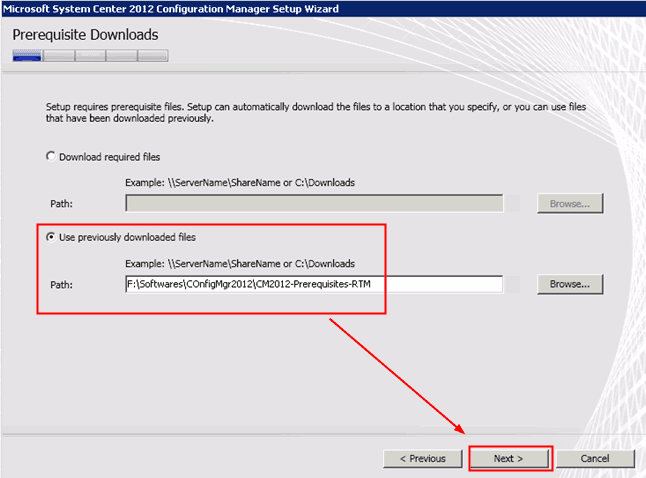
Task: Click Browse next to the download path
Action: (x=570, y=204)
